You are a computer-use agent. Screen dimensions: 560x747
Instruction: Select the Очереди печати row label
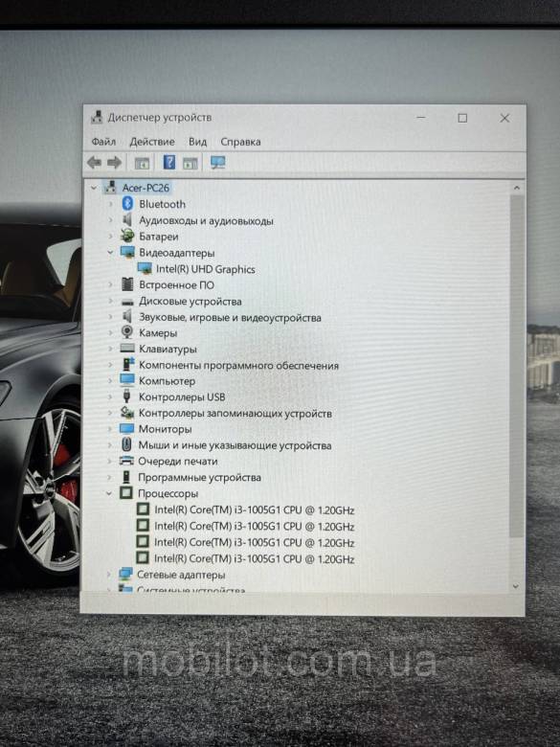[x=178, y=462]
